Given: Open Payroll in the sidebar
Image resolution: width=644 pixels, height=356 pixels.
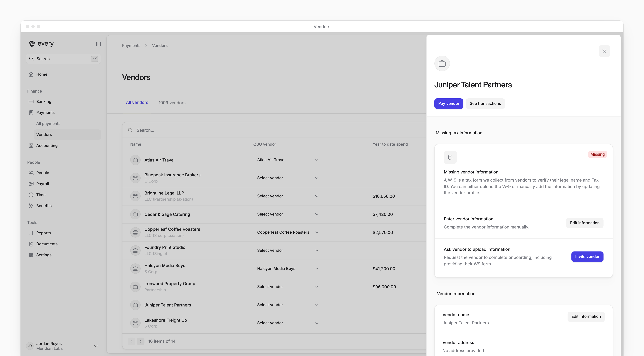Looking at the screenshot, I should [63, 184].
